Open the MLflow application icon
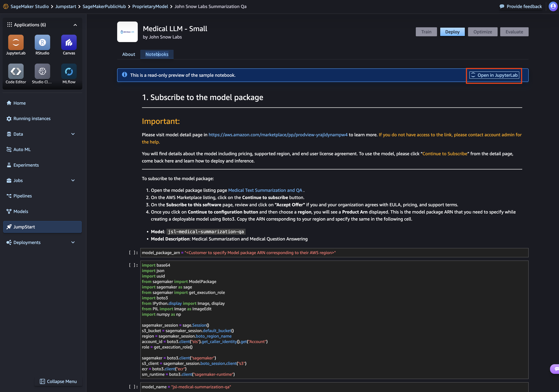The image size is (559, 392). click(x=69, y=71)
